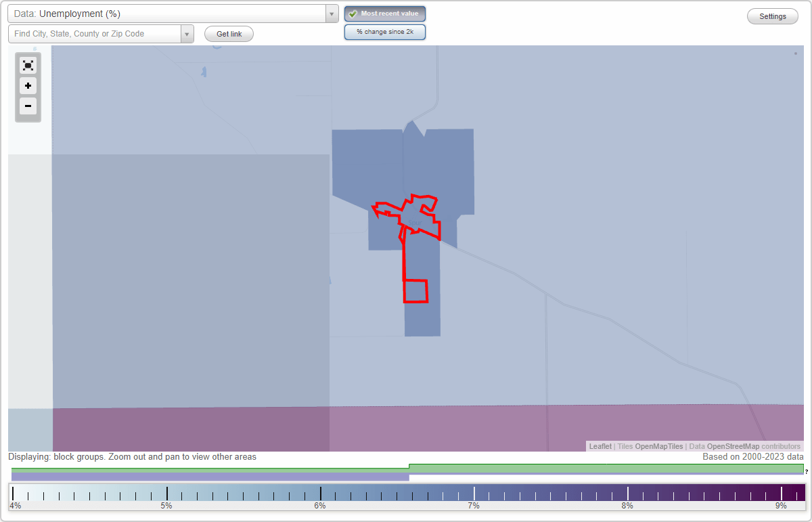The width and height of the screenshot is (812, 522).
Task: Select the Data: Unemployment (%) combo box
Action: (173, 14)
